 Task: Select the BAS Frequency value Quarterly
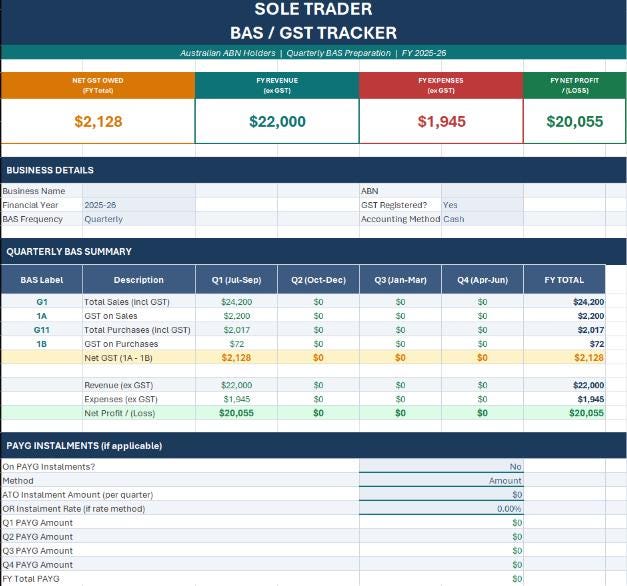pyautogui.click(x=104, y=219)
